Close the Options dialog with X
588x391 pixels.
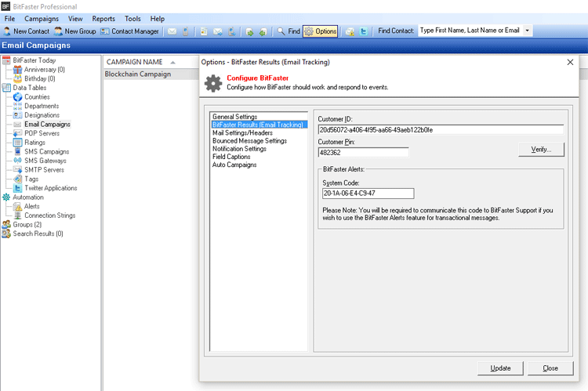[x=570, y=62]
